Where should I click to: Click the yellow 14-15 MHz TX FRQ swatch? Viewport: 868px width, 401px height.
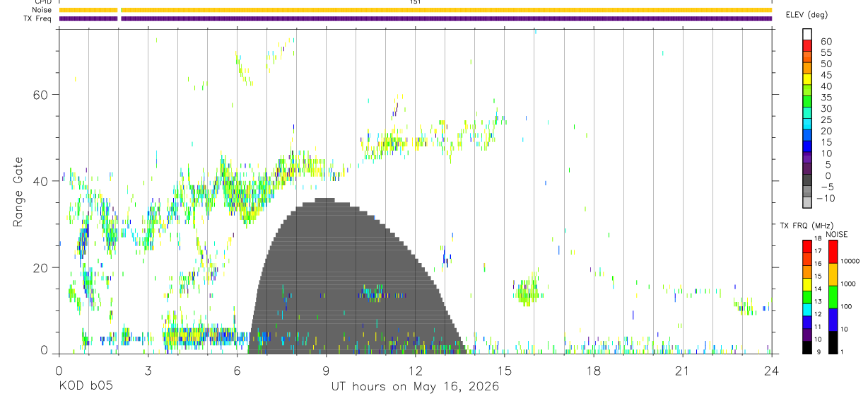[807, 284]
